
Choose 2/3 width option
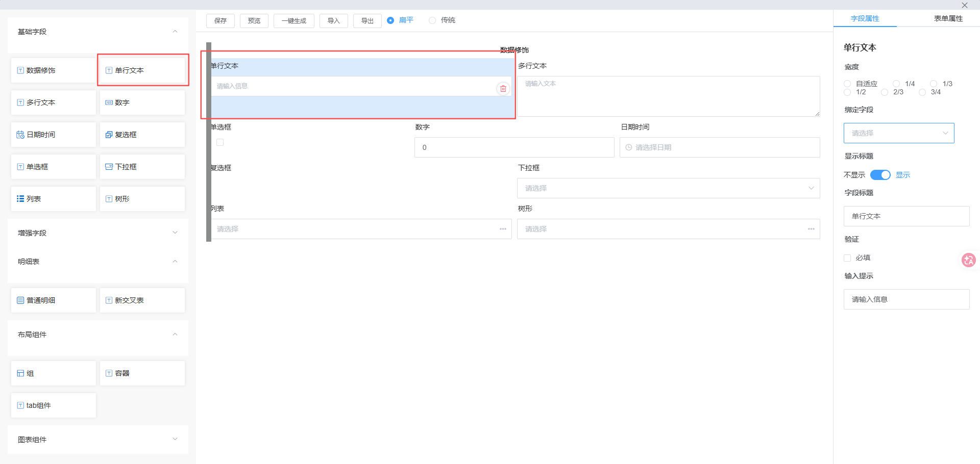pos(885,92)
